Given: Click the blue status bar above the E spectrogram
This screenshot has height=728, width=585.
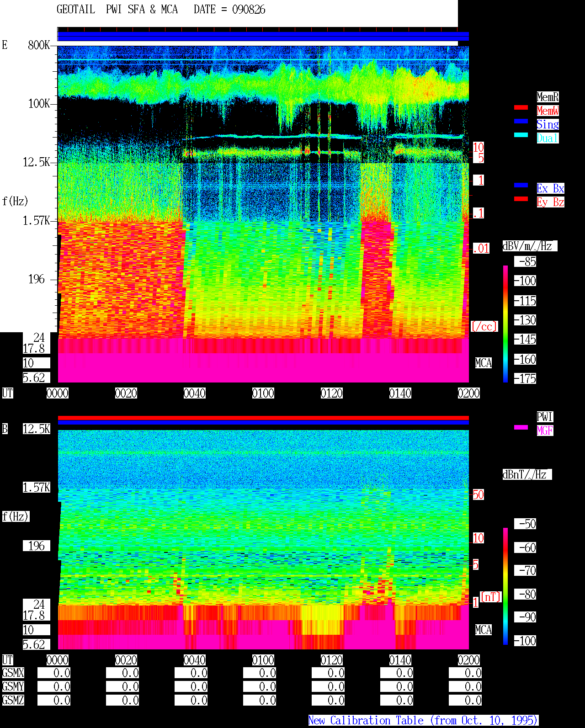Looking at the screenshot, I should (x=263, y=37).
